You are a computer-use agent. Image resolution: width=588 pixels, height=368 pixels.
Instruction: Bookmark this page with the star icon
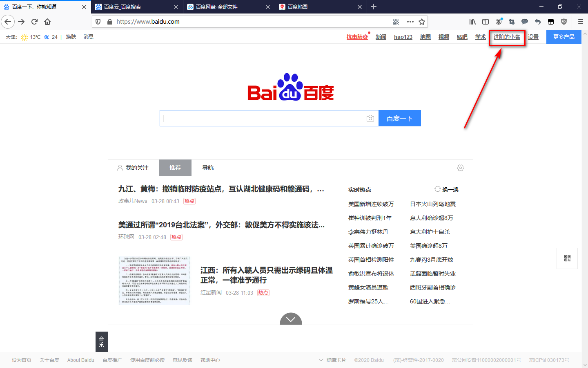tap(422, 22)
